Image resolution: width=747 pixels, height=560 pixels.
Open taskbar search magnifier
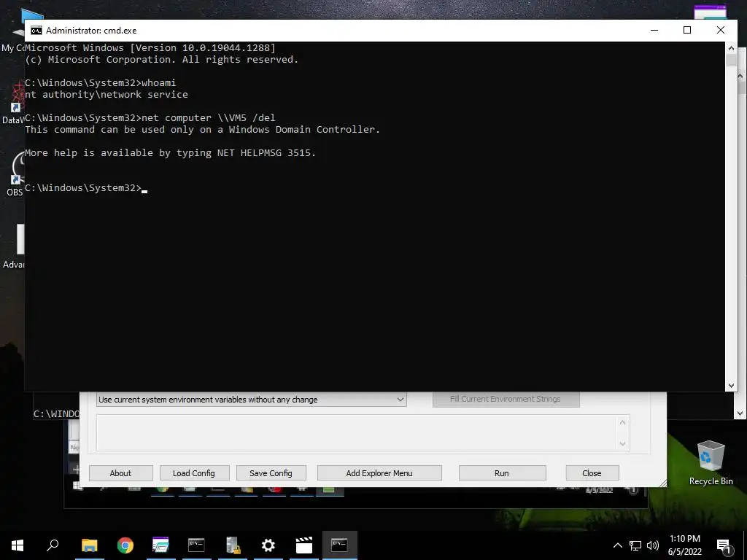53,545
